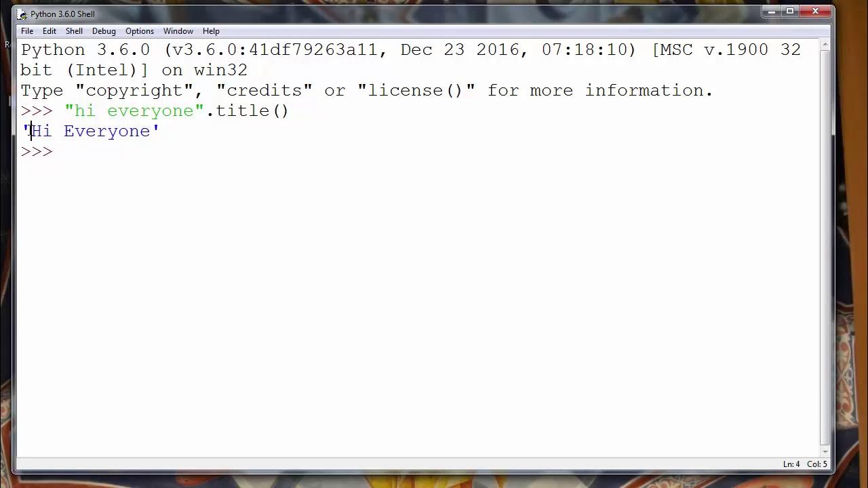Close the Python 3.6.0 Shell window

coord(815,12)
